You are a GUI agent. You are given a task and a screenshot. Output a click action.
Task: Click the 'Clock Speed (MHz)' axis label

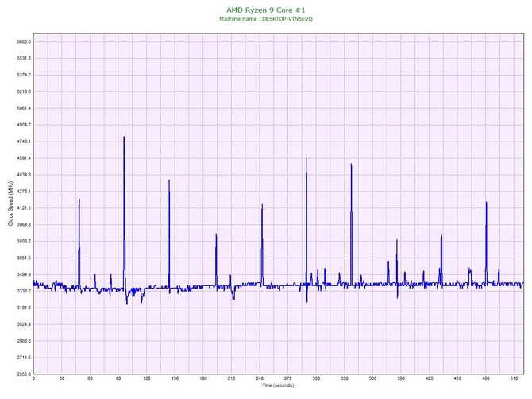click(11, 203)
